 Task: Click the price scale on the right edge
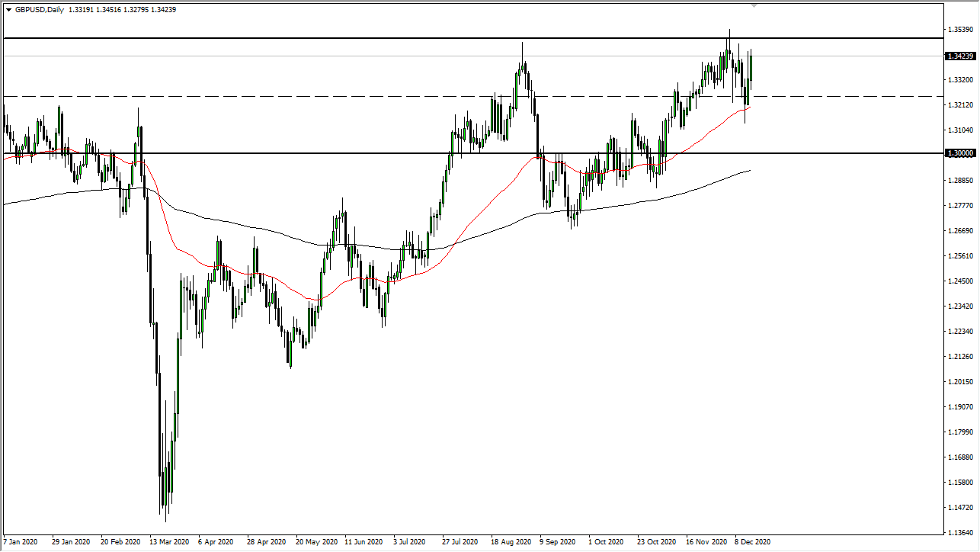point(960,305)
